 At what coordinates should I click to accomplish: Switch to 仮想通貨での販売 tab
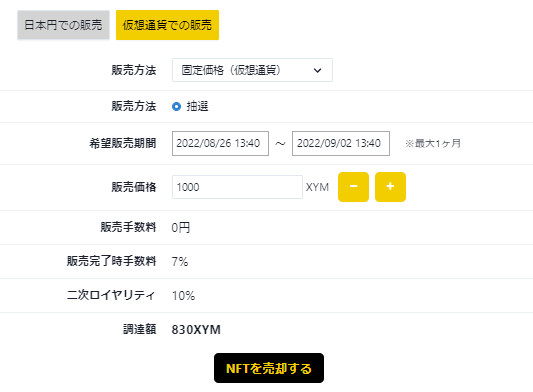click(167, 25)
